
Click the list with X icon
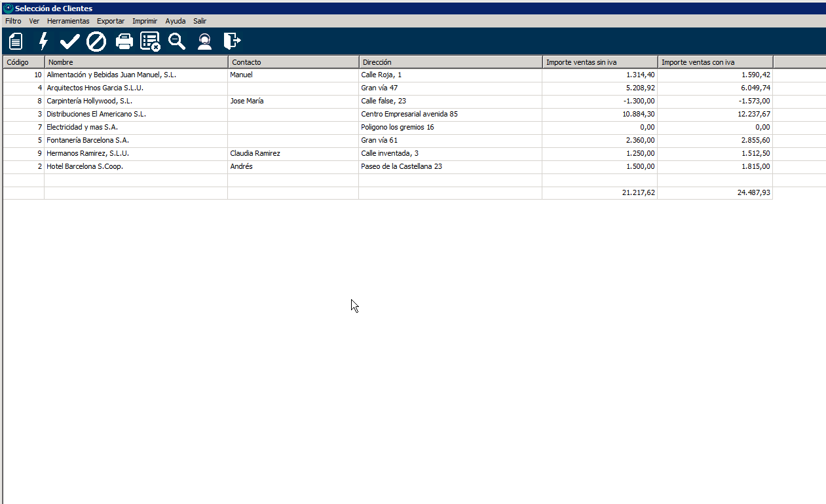click(x=150, y=41)
